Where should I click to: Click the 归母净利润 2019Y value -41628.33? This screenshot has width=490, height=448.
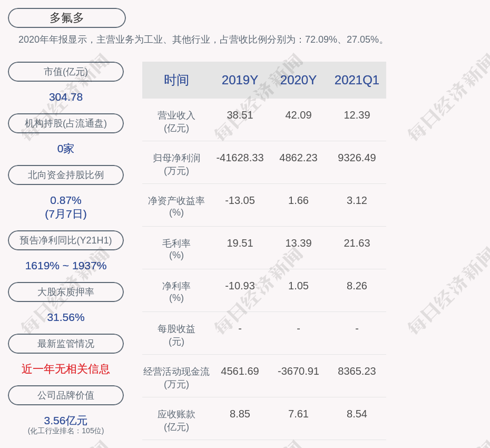[x=240, y=158]
